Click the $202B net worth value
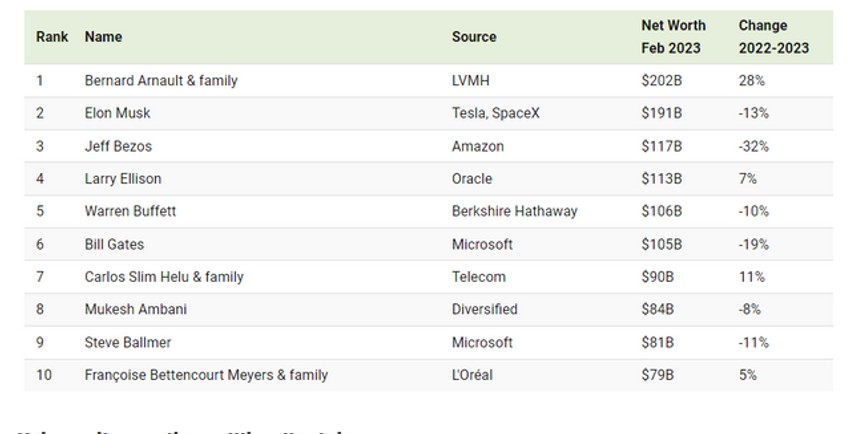The height and width of the screenshot is (434, 850). 661,80
